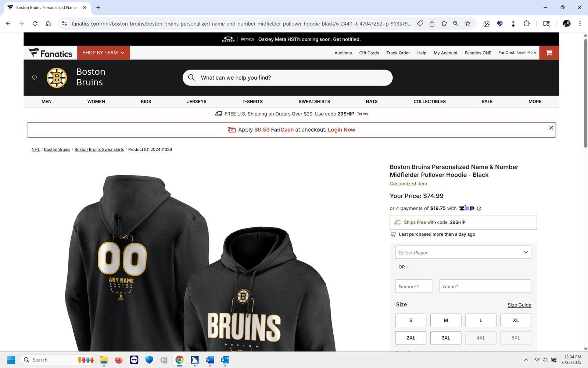
Task: Open the Shop By Team dropdown
Action: (103, 53)
